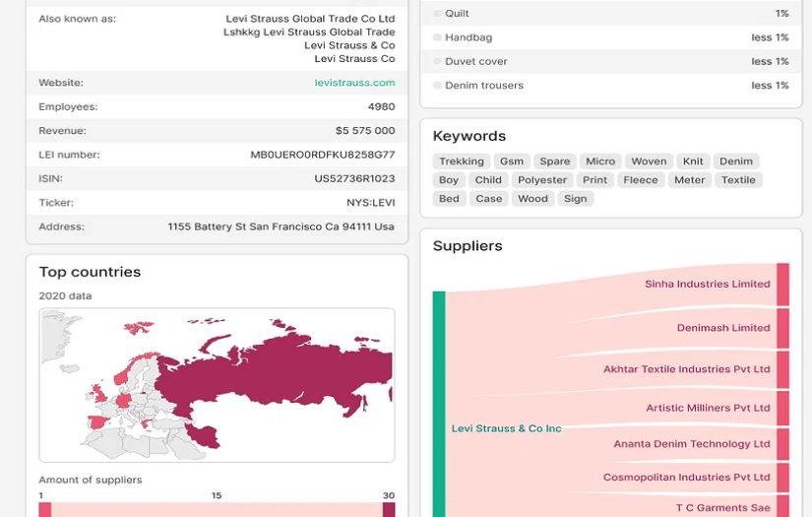Viewport: 812px width, 517px height.
Task: Click the light-red start of suppliers scale
Action: click(45, 510)
